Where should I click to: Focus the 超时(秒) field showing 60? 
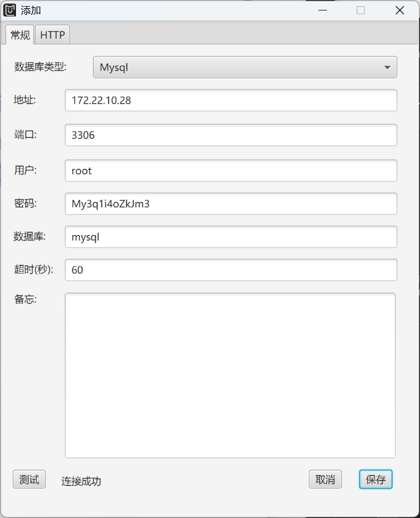(231, 270)
